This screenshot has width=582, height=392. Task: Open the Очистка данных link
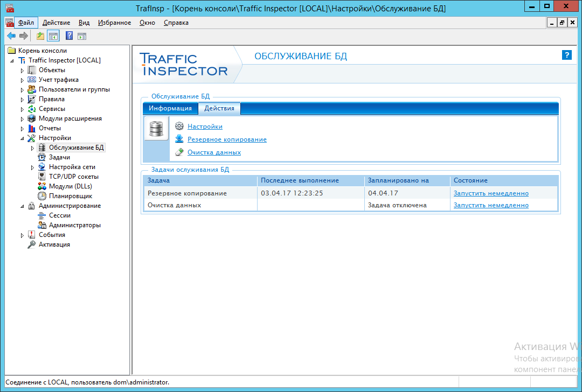[214, 152]
